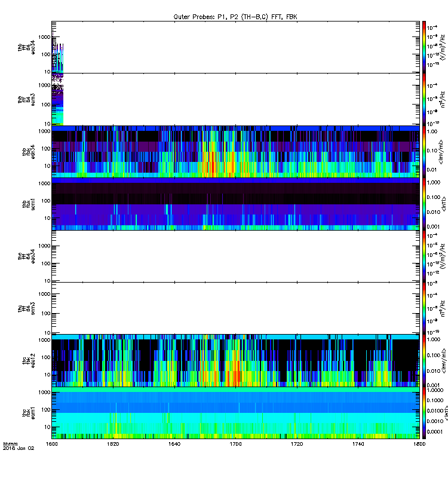Click the 10 y-axis tick in thc scm3 panel
The image size is (448, 478).
click(x=48, y=333)
